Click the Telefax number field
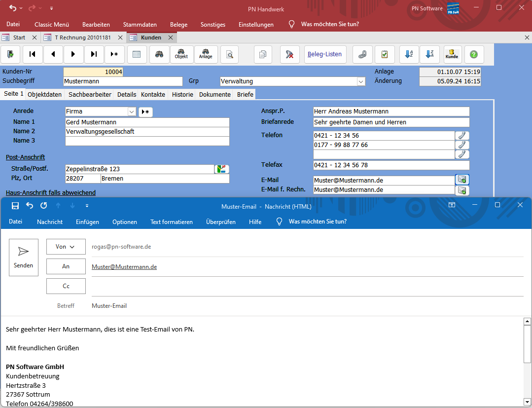532x408 pixels. (x=391, y=165)
